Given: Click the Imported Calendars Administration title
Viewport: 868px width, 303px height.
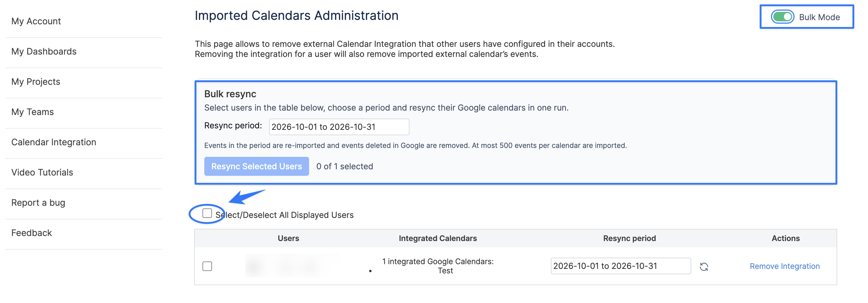Looking at the screenshot, I should tap(297, 15).
